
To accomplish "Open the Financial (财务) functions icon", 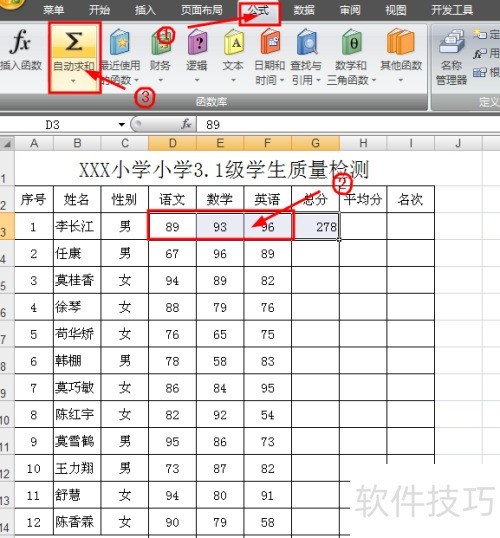I will point(161,42).
